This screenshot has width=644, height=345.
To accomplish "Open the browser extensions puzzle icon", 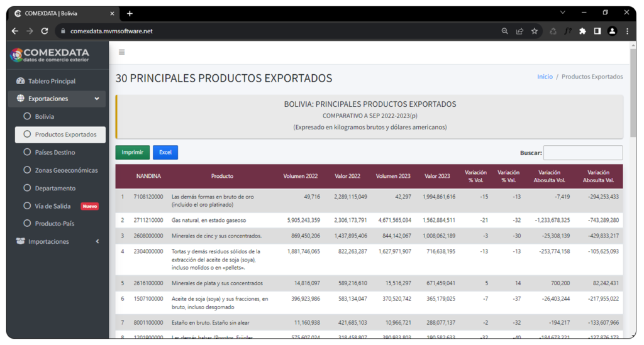I will (582, 31).
